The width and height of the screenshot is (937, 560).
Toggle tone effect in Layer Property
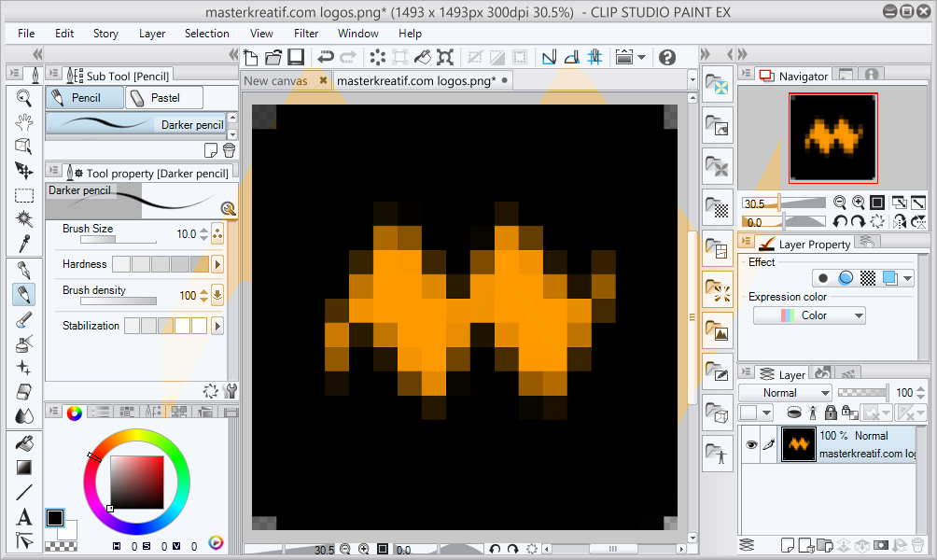click(868, 278)
